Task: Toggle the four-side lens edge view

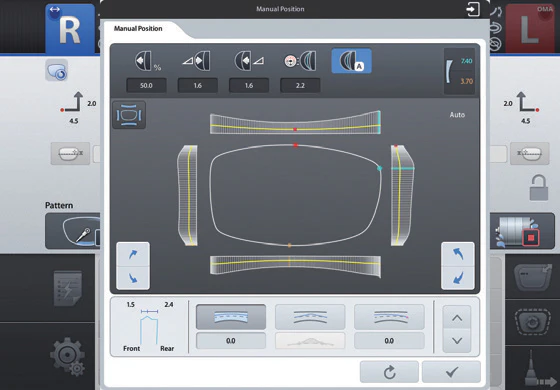Action: point(129,115)
